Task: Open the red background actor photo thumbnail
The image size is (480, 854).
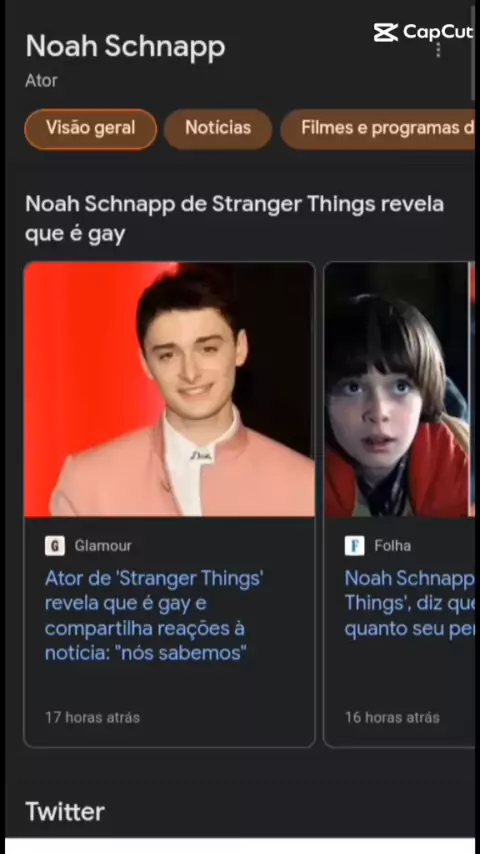Action: tap(169, 389)
